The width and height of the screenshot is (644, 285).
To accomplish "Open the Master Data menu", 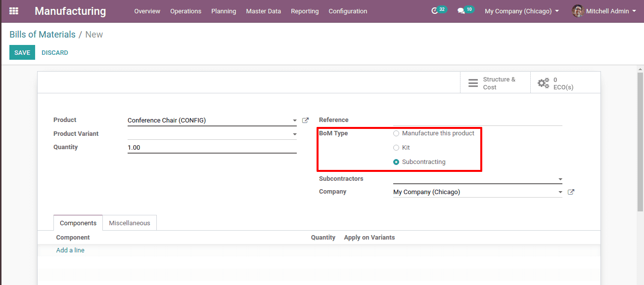I will [264, 11].
